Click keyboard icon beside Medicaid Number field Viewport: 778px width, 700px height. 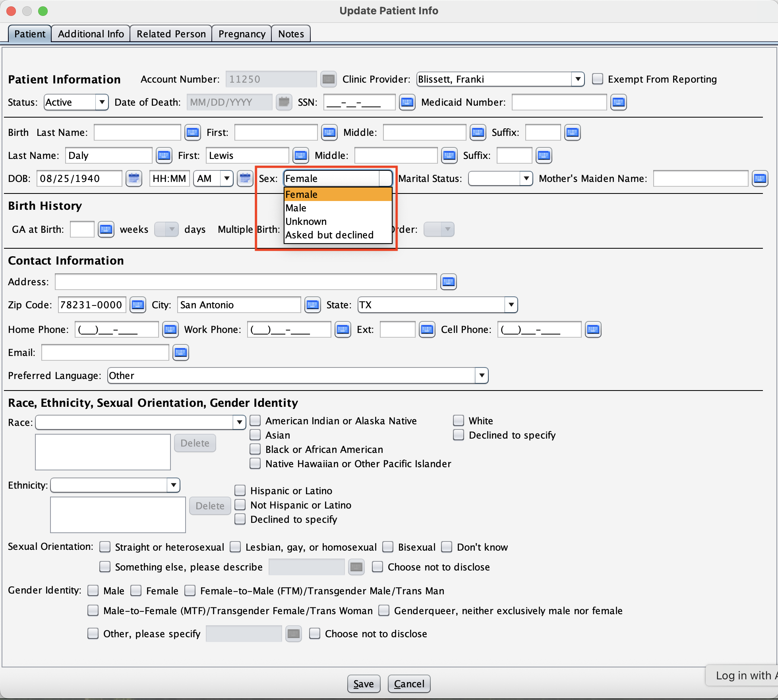618,102
